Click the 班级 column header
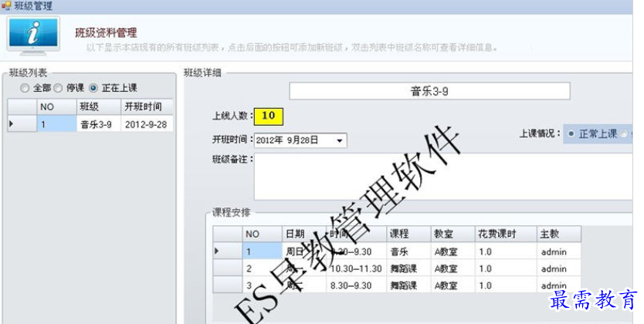Image resolution: width=644 pixels, height=324 pixels. pos(99,106)
